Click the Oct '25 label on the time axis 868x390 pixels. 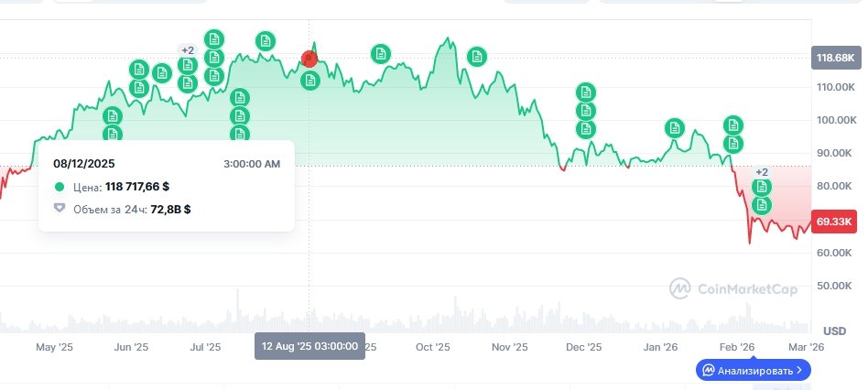pos(432,347)
